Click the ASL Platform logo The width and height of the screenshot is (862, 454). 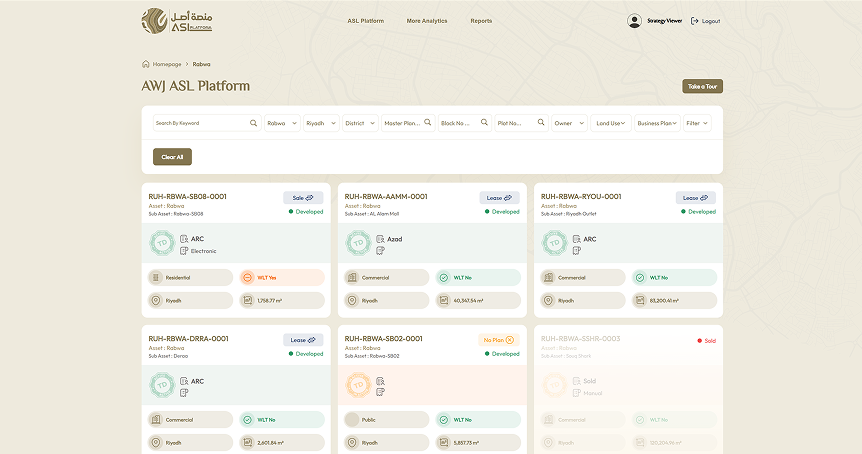[x=176, y=21]
